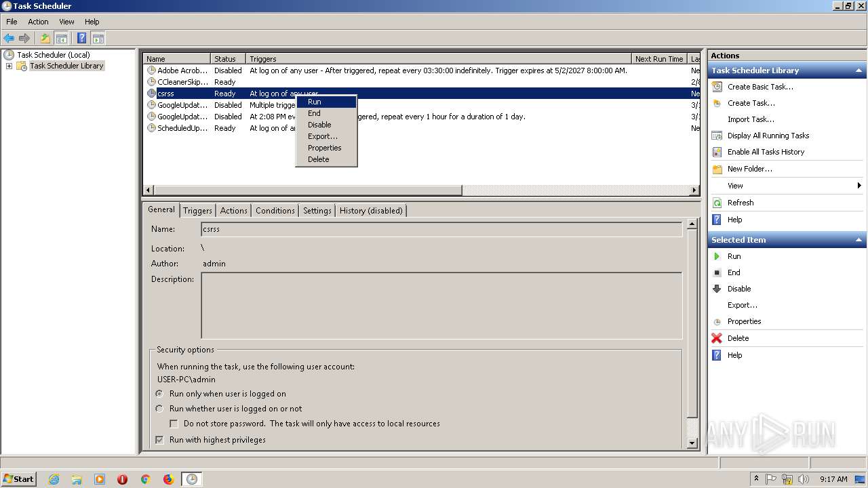Open Firefox from the taskbar
Image resolution: width=868 pixels, height=488 pixels.
point(168,479)
